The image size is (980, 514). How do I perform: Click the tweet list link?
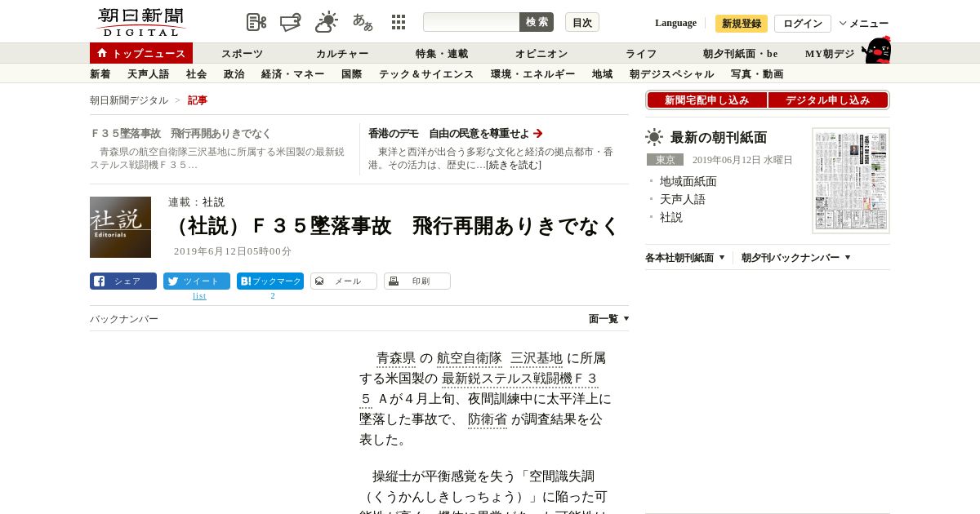click(199, 295)
